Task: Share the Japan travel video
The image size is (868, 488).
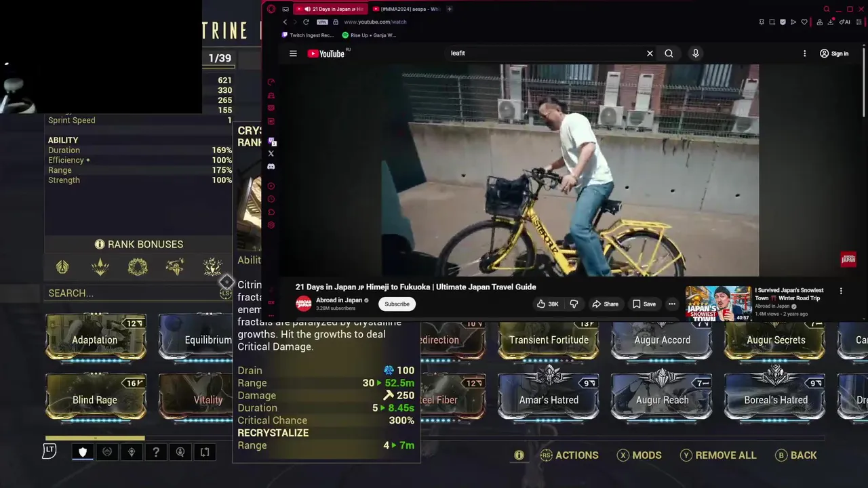Action: (605, 304)
